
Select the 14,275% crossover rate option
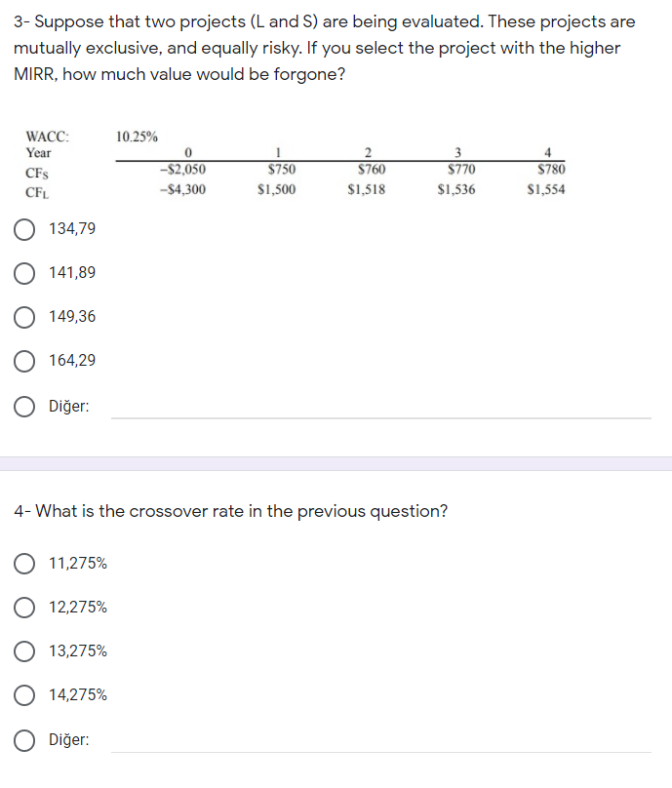click(x=23, y=695)
